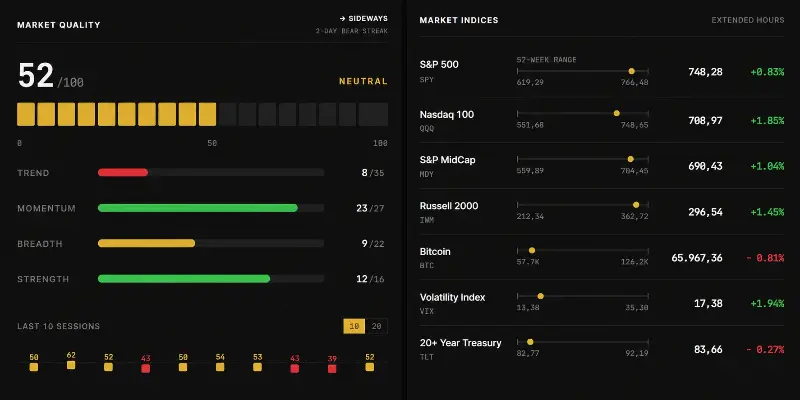Click the MOMENTUM label
The width and height of the screenshot is (800, 400).
(46, 208)
